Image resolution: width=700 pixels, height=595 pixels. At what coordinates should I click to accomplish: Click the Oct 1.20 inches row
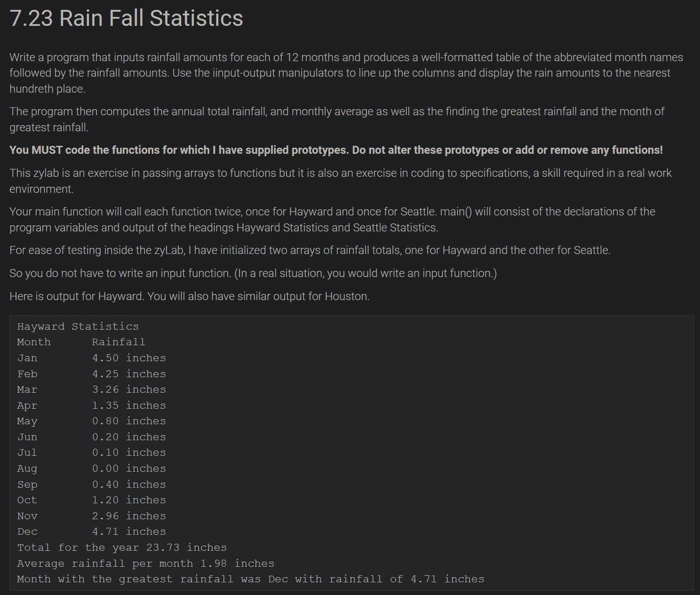92,500
